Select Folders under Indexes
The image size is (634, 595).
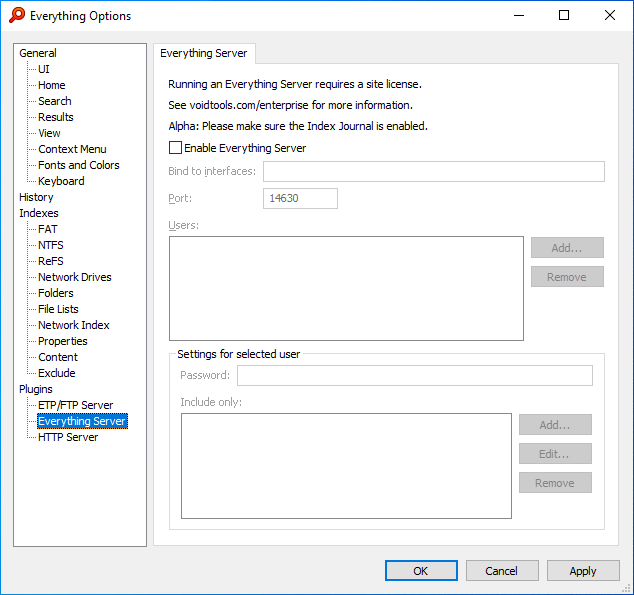tap(56, 293)
